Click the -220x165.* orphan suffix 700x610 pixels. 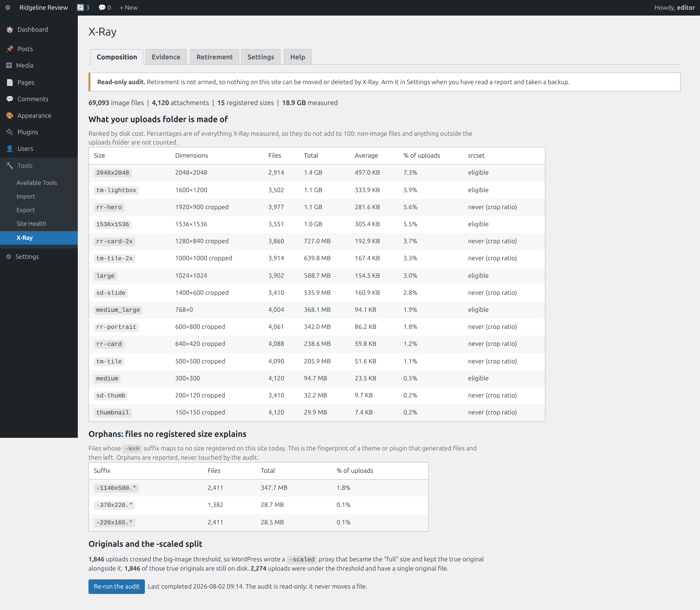point(114,523)
